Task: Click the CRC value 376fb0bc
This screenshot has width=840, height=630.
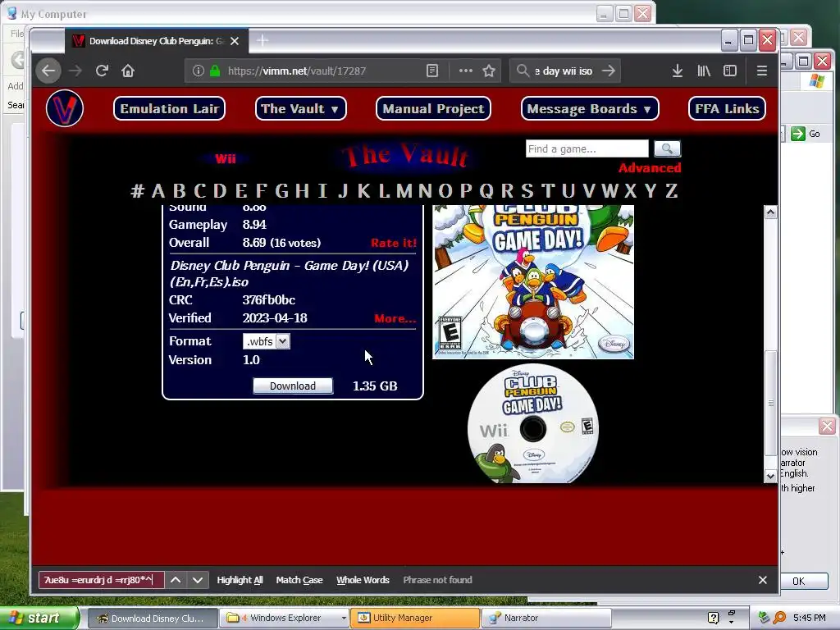Action: coord(268,300)
